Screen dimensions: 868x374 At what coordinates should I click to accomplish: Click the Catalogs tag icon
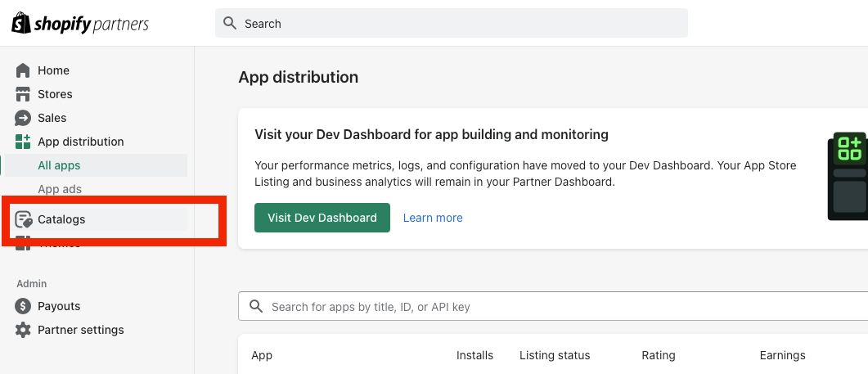(x=23, y=219)
